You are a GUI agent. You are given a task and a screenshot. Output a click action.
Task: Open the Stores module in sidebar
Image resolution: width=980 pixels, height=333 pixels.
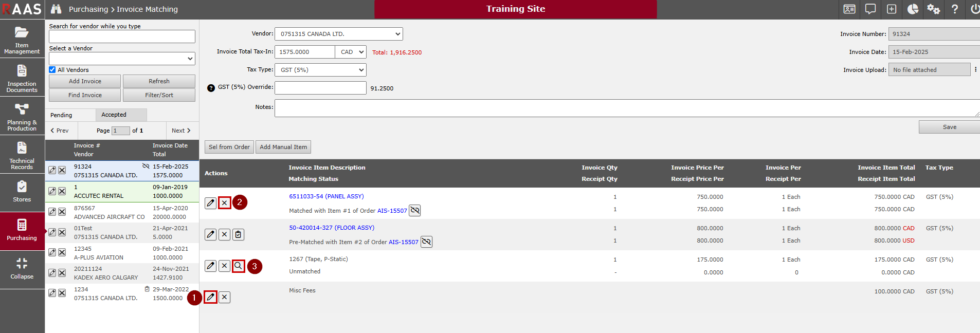click(22, 192)
